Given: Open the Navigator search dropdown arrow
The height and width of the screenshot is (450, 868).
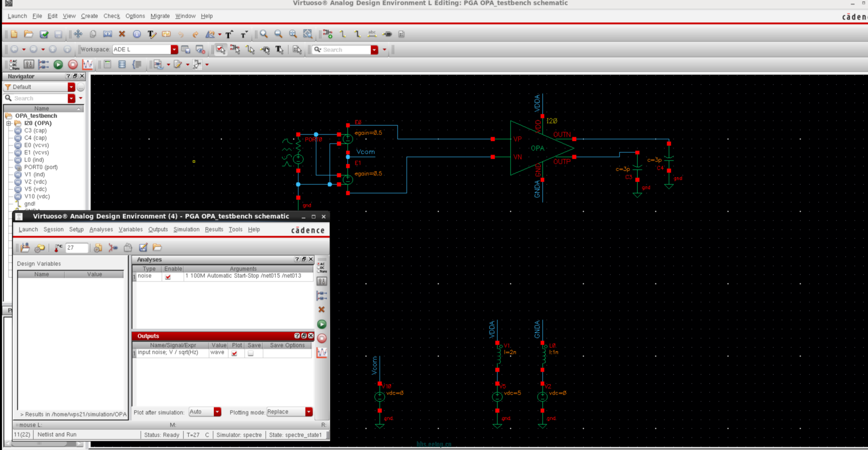Looking at the screenshot, I should [x=71, y=98].
